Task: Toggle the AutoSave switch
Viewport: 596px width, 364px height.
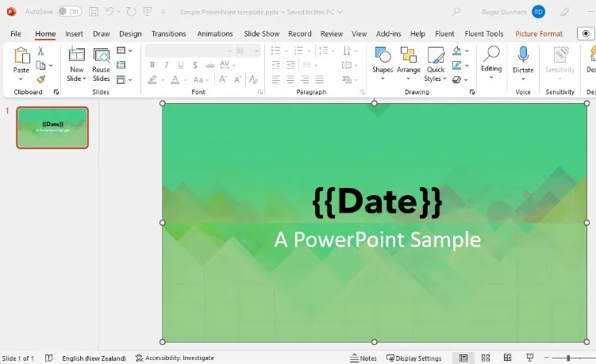Action: (x=69, y=12)
